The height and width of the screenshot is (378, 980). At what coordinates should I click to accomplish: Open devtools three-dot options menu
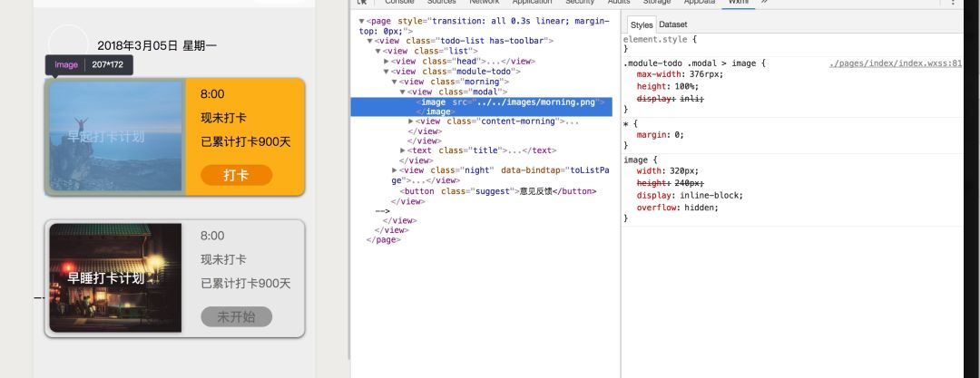pyautogui.click(x=952, y=3)
